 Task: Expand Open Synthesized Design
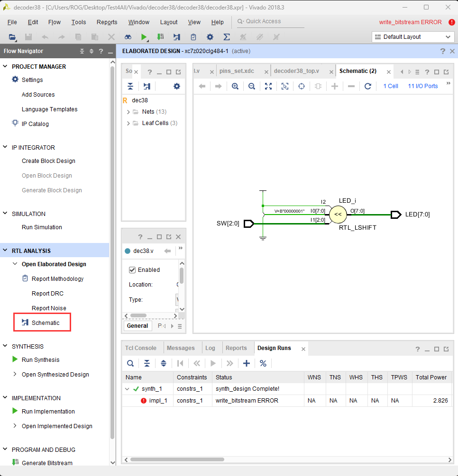(15, 374)
